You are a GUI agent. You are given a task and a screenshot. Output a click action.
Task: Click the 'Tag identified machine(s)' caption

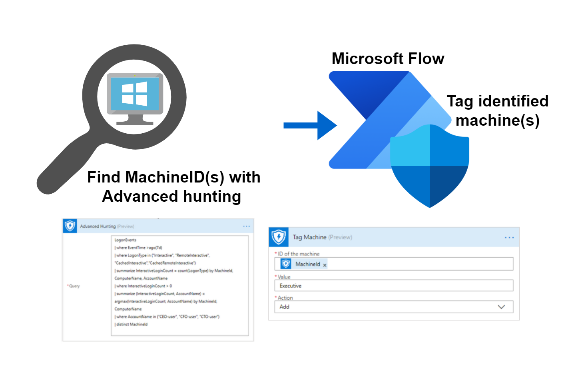[498, 111]
